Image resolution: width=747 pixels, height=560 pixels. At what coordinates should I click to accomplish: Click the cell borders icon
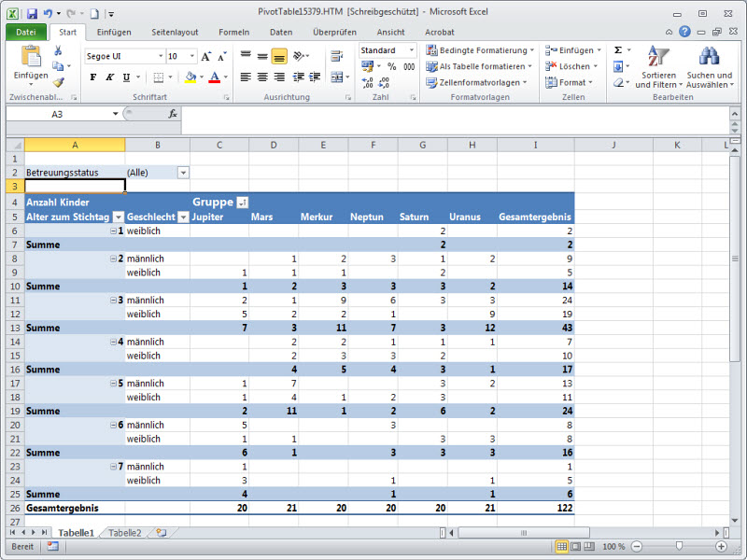point(158,77)
